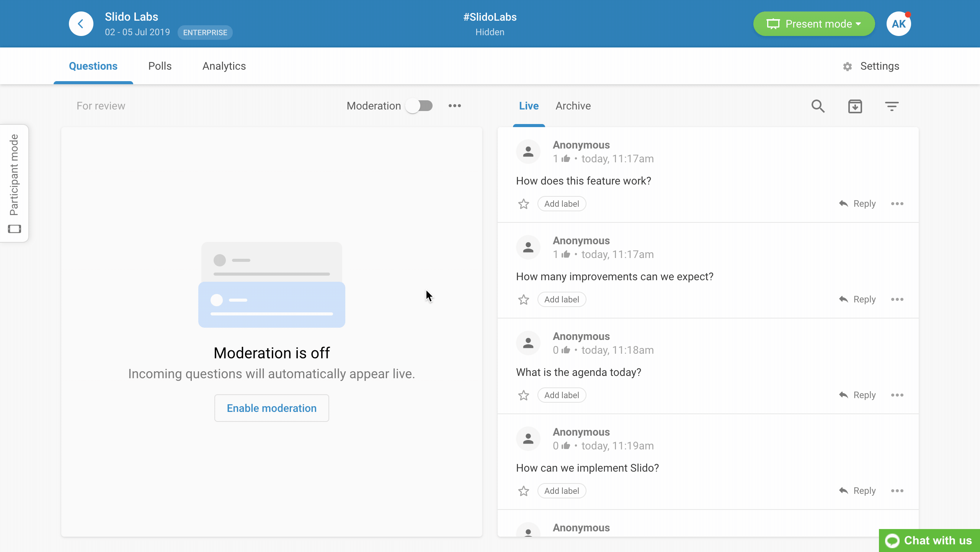Open more options for 'How can we implement Slido?'

[x=897, y=491]
